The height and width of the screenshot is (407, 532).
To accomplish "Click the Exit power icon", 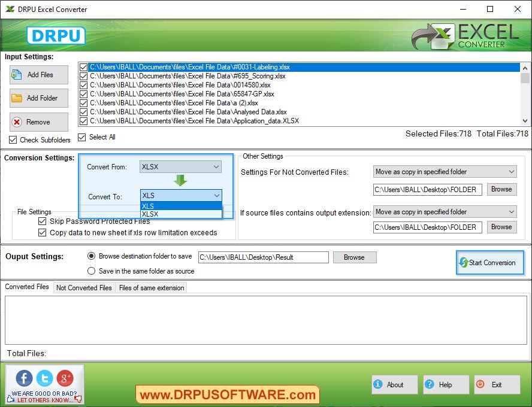I will pos(480,384).
